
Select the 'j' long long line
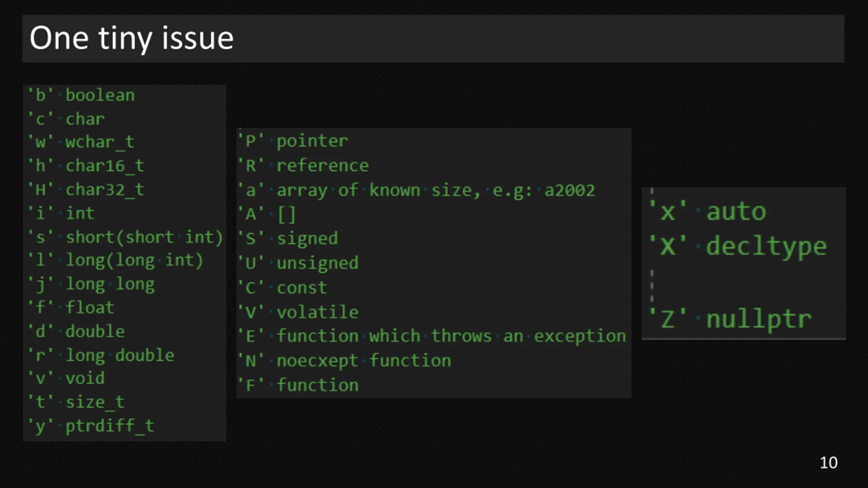point(92,284)
